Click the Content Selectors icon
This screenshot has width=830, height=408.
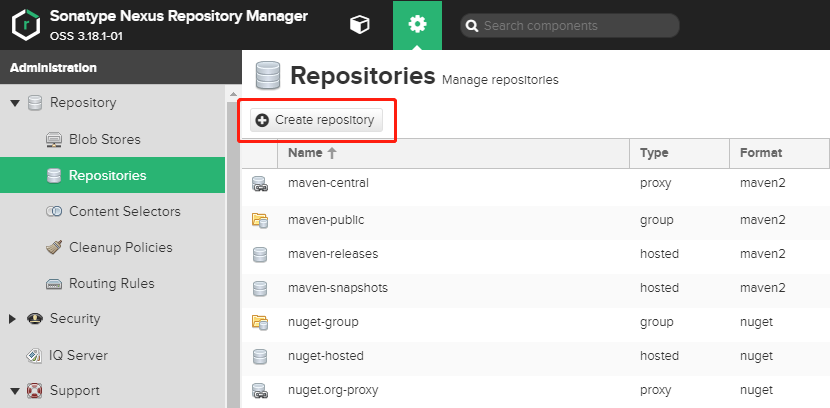pyautogui.click(x=54, y=212)
